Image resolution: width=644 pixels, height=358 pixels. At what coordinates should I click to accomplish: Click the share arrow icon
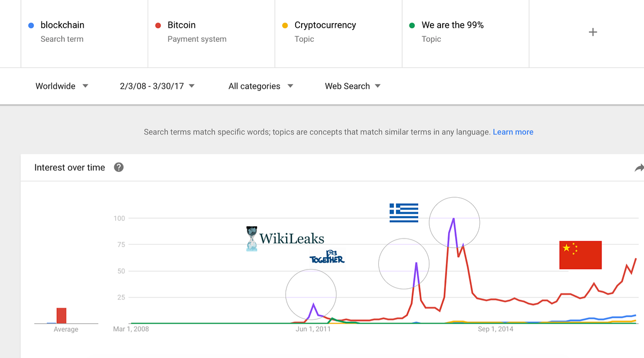click(x=639, y=168)
